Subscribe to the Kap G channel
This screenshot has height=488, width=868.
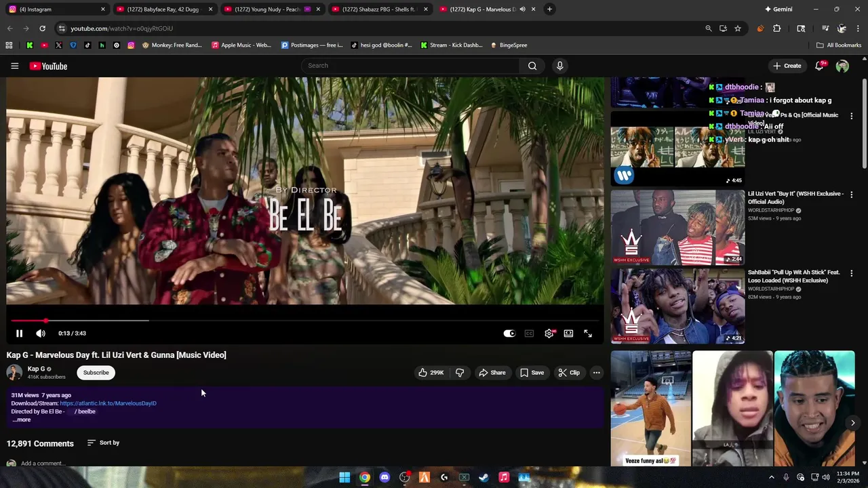point(96,373)
